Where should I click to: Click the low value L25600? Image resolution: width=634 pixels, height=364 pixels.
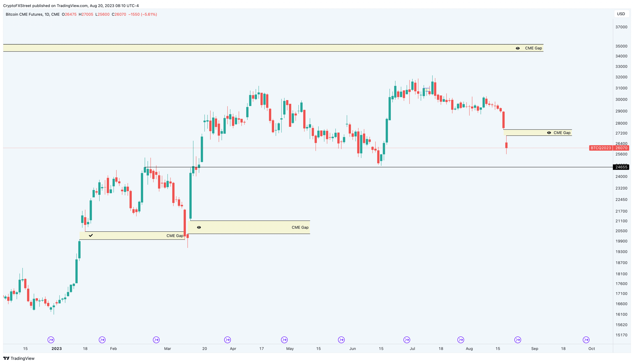coord(102,14)
